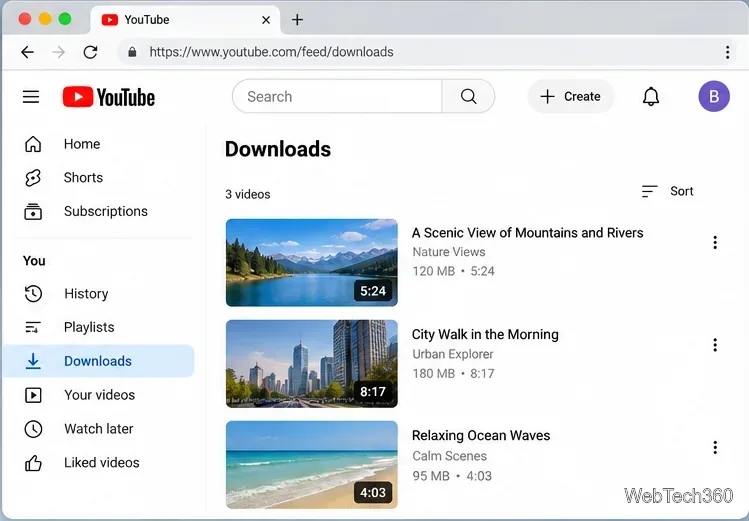This screenshot has height=521, width=749.
Task: Open Shorts from the sidebar
Action: click(99, 178)
